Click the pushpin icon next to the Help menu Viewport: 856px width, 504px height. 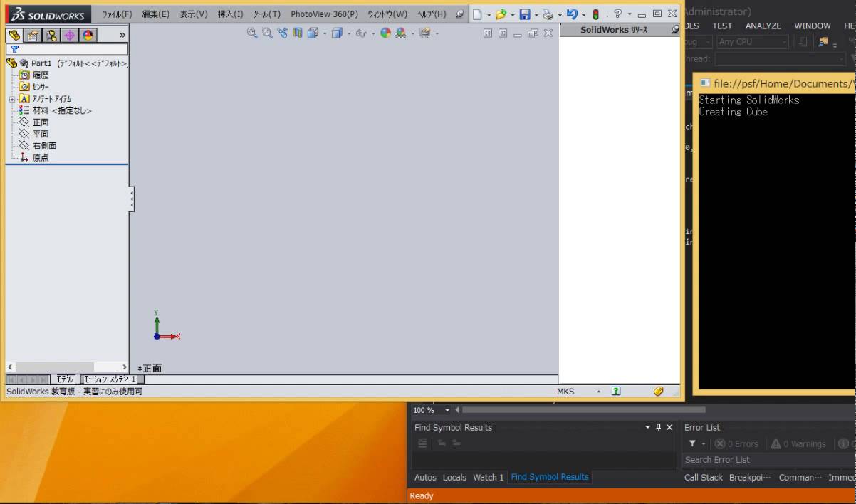click(459, 14)
